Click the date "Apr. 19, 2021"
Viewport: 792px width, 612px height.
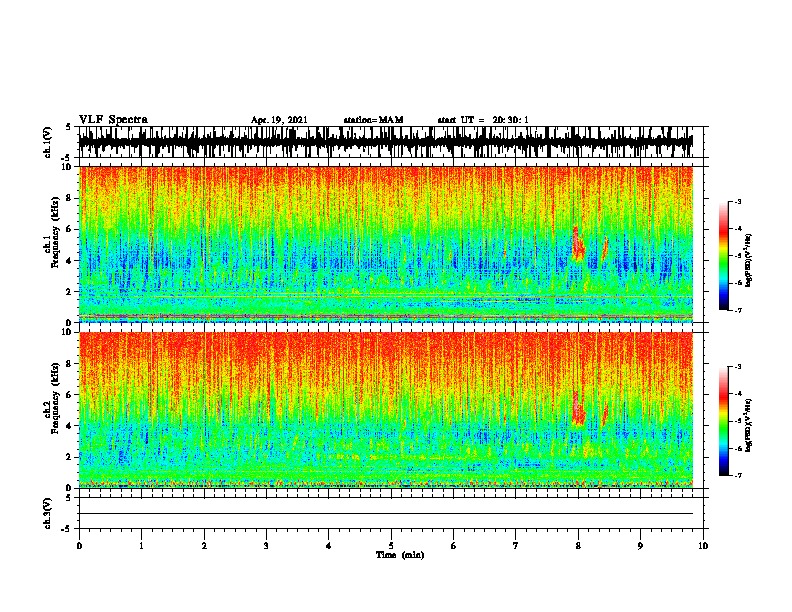point(279,120)
